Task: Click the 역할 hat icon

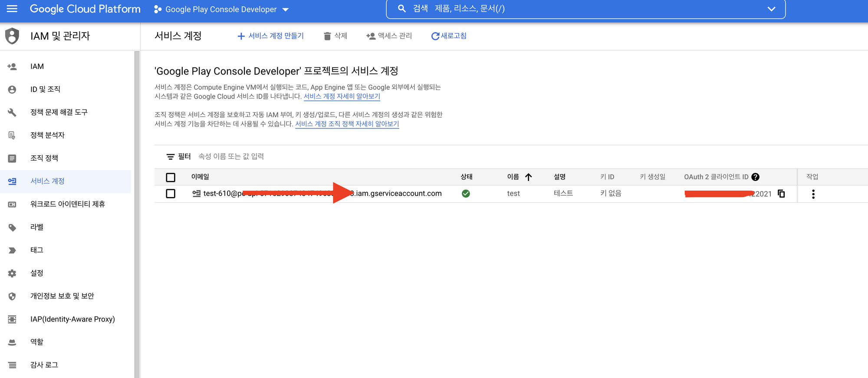Action: (12, 342)
